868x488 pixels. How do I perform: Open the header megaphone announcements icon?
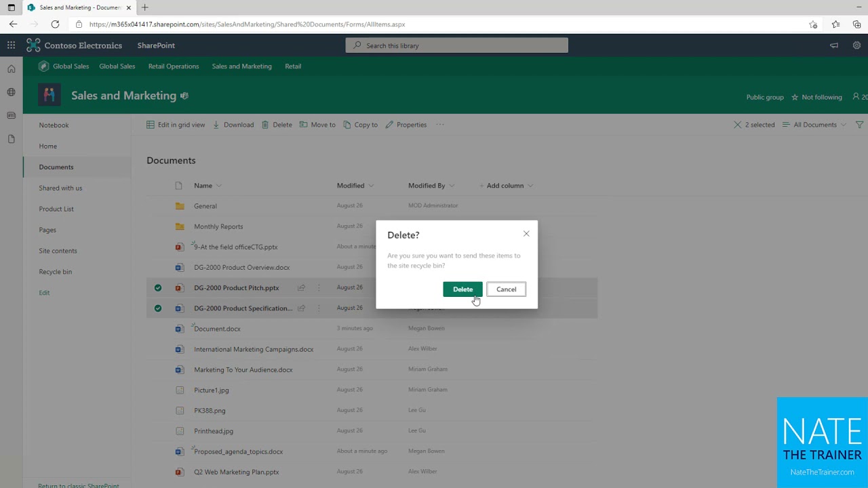point(834,45)
